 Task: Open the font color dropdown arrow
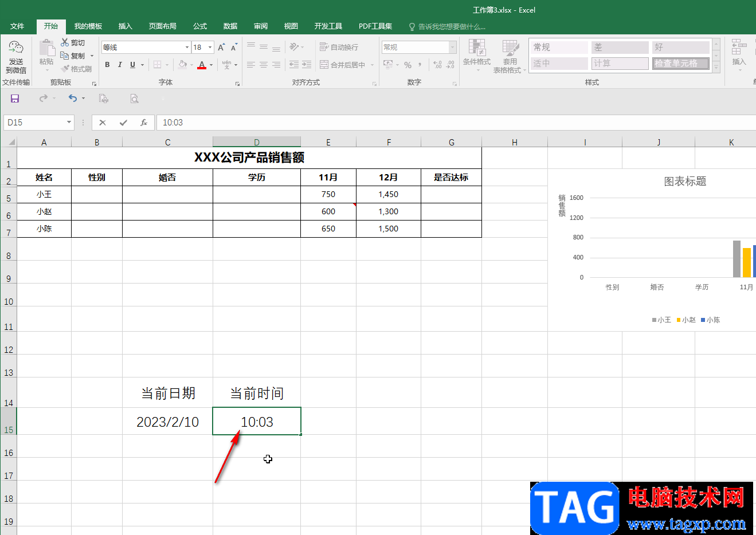coord(211,65)
